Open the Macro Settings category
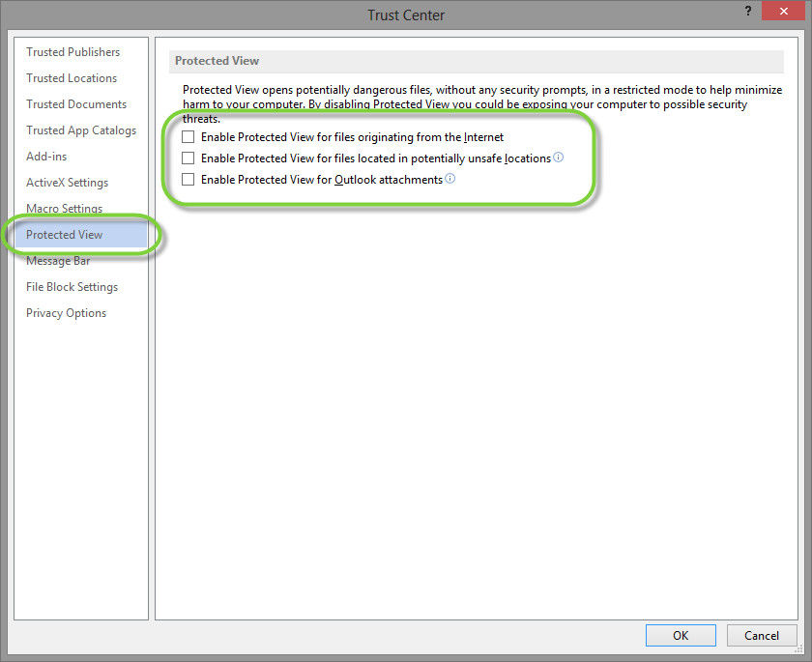Image resolution: width=812 pixels, height=662 pixels. (64, 209)
